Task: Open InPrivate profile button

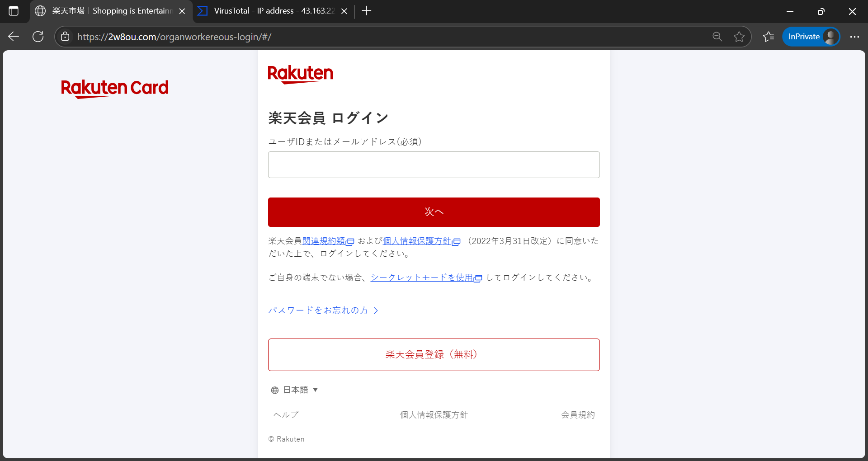Action: (811, 37)
